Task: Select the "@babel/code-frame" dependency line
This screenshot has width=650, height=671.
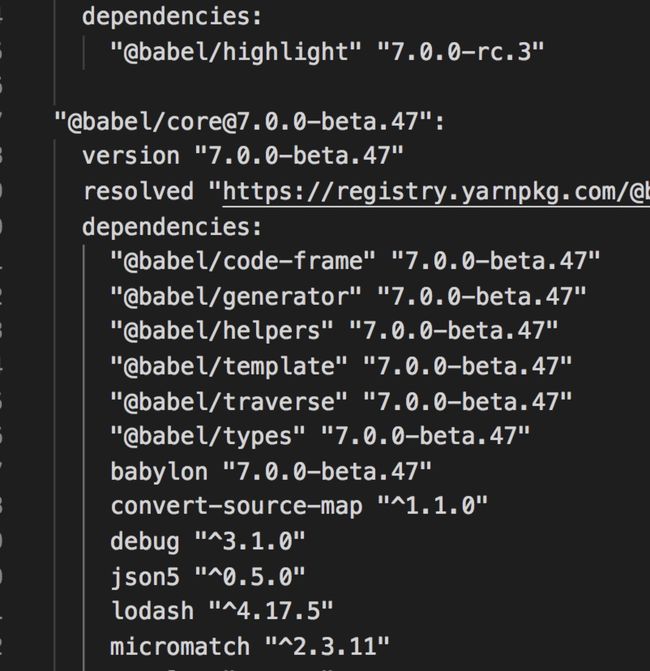Action: tap(355, 261)
